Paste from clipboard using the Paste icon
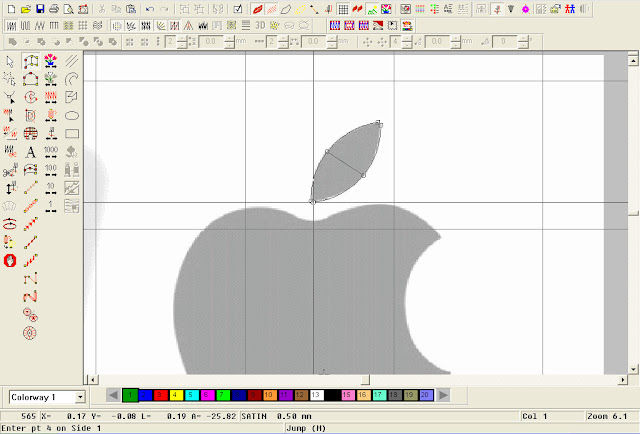The height and width of the screenshot is (434, 640). pos(131,9)
